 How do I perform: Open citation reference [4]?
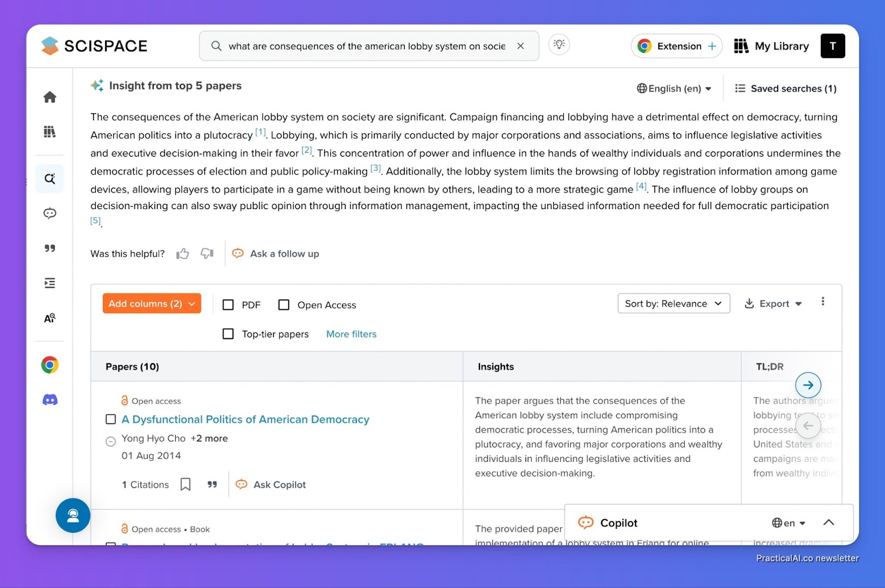(641, 186)
